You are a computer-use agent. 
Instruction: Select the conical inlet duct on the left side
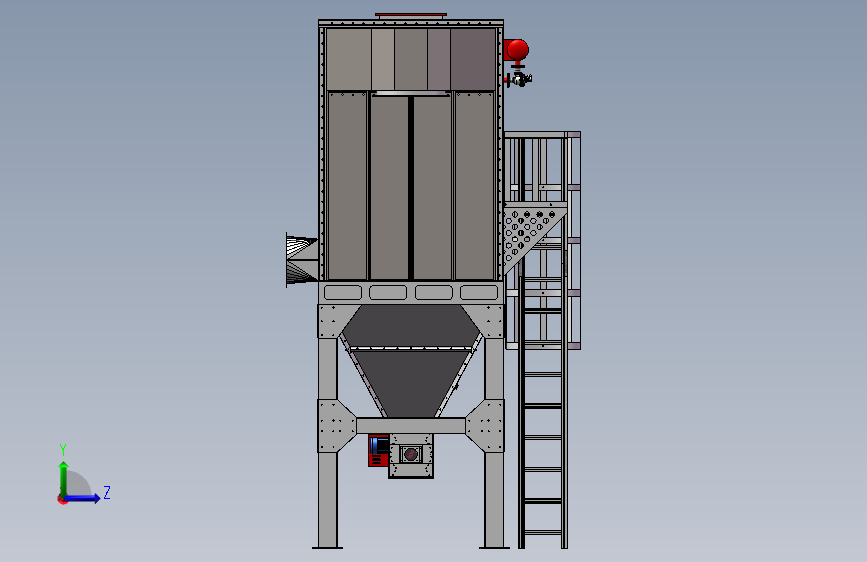pos(302,260)
